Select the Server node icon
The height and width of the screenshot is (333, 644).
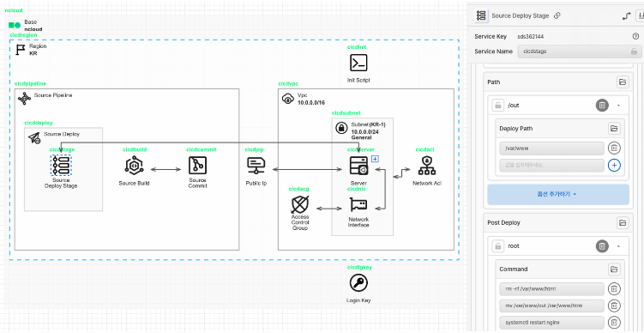tap(358, 166)
